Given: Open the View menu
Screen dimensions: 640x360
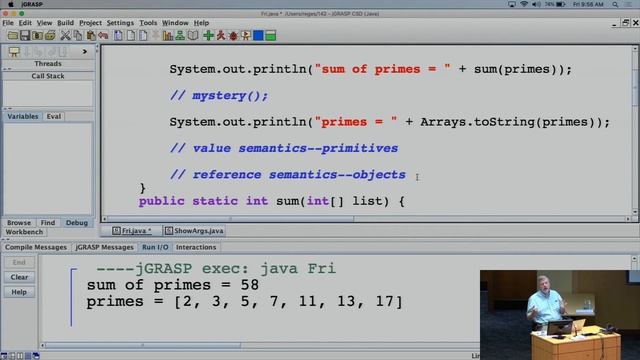Looking at the screenshot, I should pyautogui.click(x=44, y=23).
